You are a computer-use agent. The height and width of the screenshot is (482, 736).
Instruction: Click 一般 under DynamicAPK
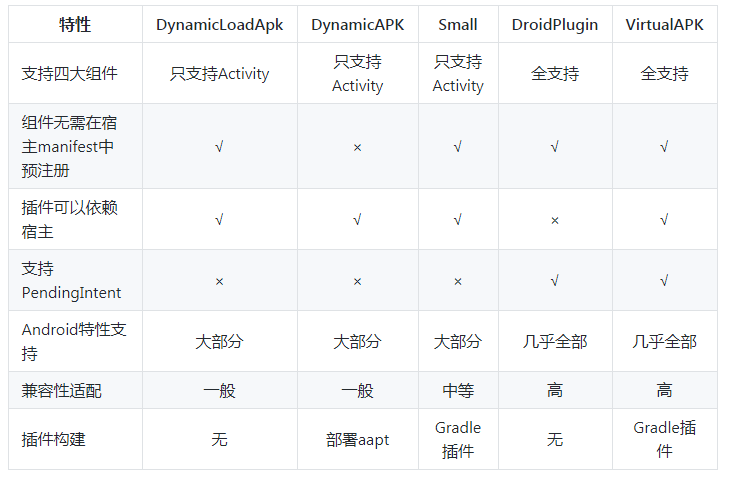click(x=358, y=390)
